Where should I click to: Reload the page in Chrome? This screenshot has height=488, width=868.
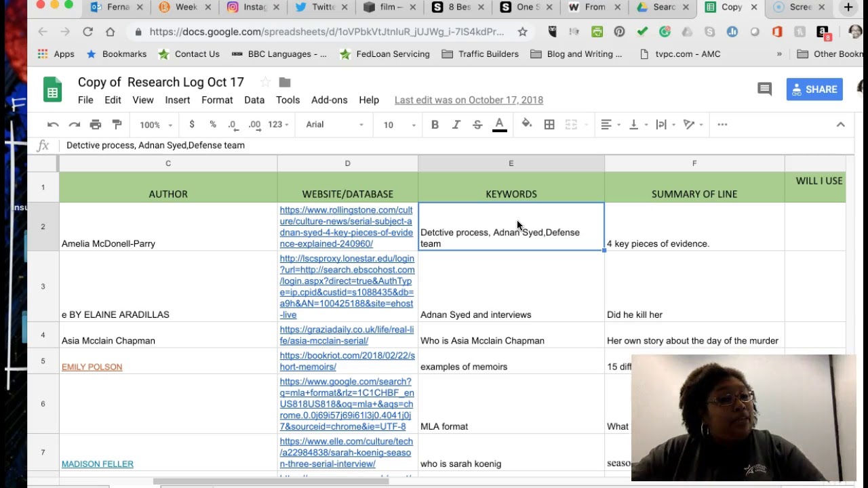pyautogui.click(x=87, y=32)
